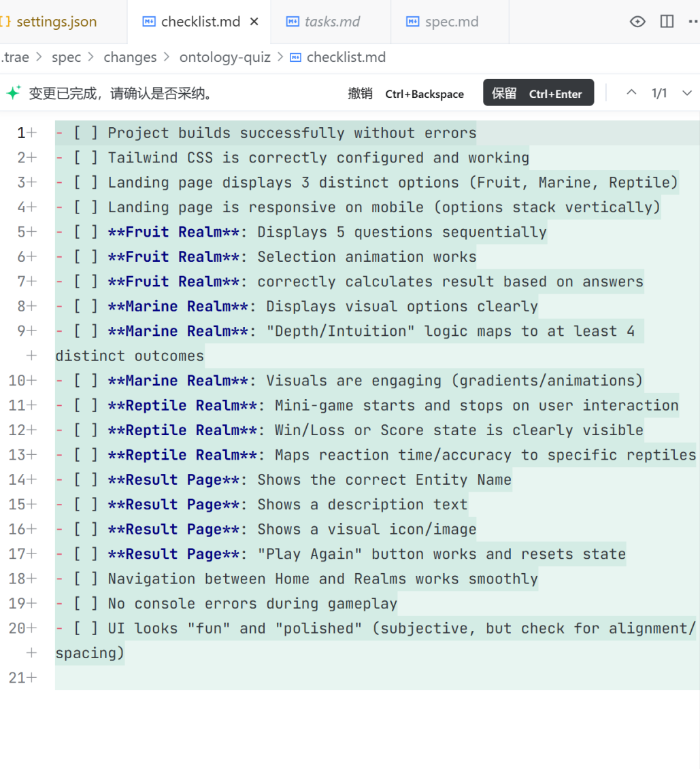The image size is (700, 769).
Task: Click the Tailwind CSS configured line
Action: (318, 158)
